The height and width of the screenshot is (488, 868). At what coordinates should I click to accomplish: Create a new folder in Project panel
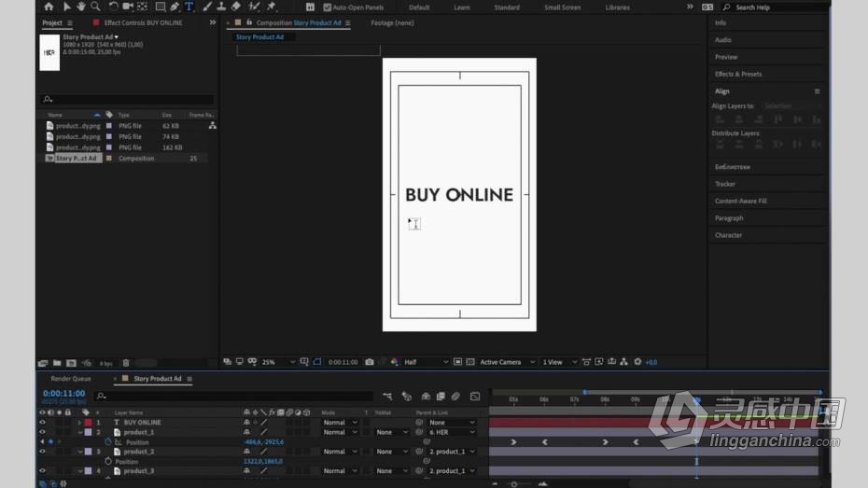57,364
